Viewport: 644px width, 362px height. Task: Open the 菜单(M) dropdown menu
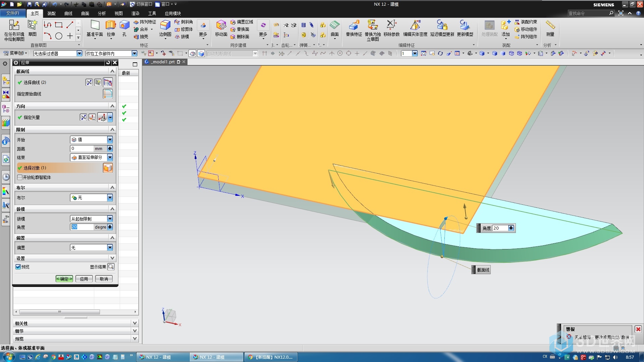tap(15, 53)
